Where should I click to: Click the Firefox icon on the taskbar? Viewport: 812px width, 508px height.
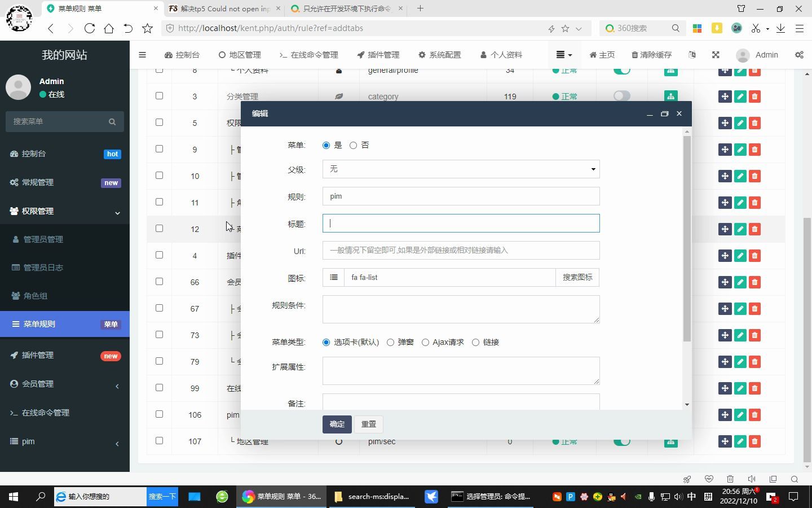click(248, 497)
